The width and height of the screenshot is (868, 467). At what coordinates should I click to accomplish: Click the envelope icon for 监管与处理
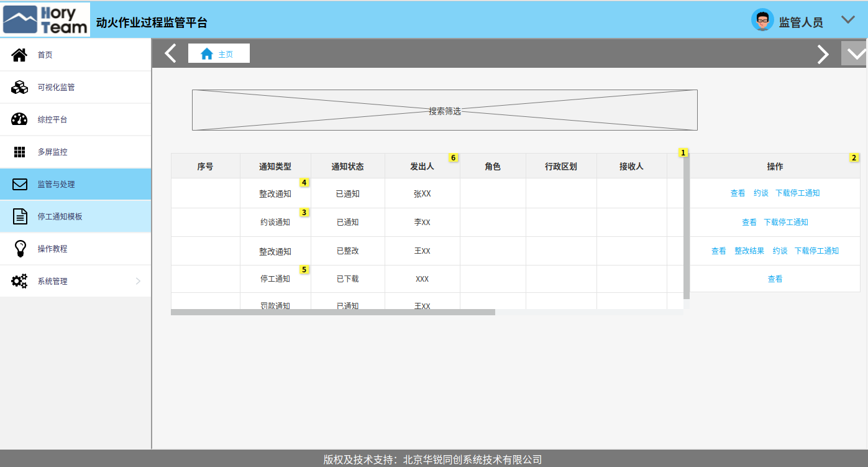[20, 184]
